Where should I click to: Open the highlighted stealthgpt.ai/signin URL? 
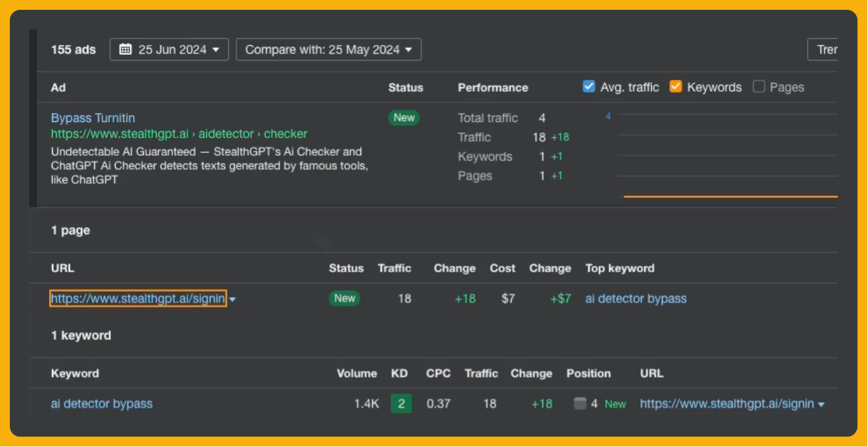(138, 299)
